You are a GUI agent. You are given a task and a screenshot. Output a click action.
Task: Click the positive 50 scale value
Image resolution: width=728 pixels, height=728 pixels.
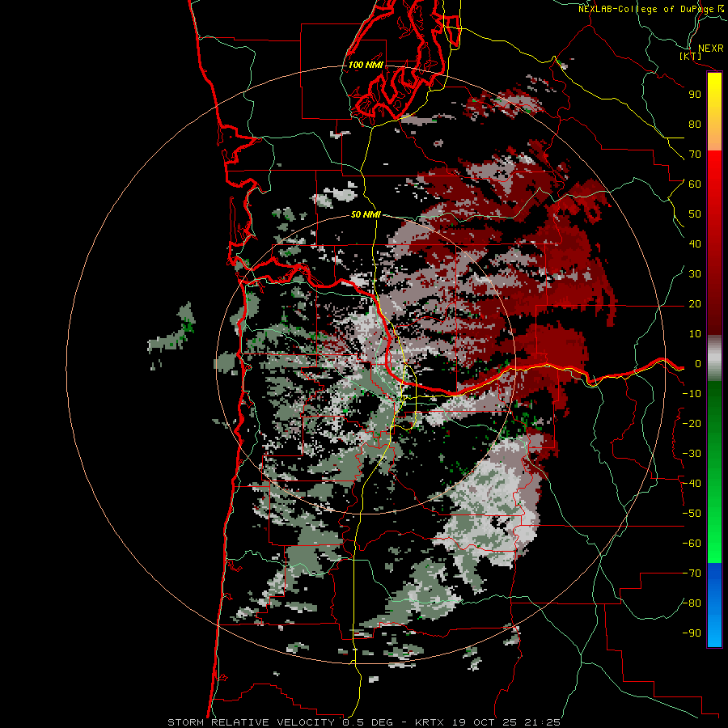(x=695, y=214)
